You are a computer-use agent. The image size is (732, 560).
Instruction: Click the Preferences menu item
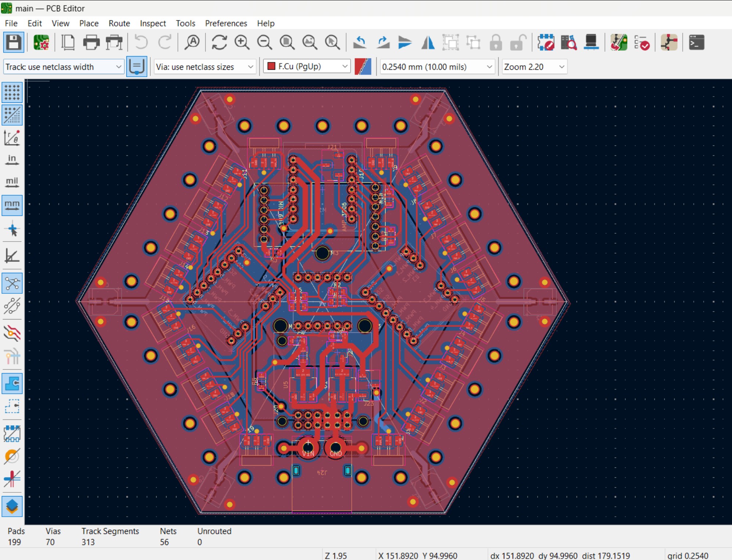226,23
